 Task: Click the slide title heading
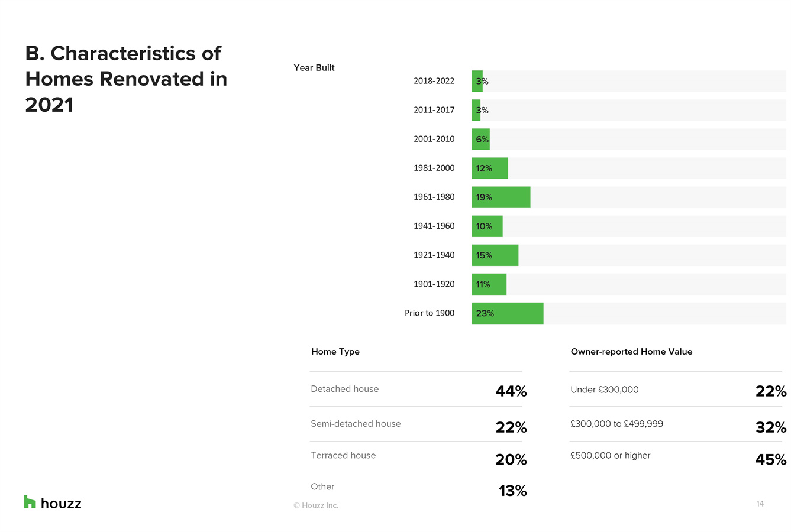coord(126,79)
